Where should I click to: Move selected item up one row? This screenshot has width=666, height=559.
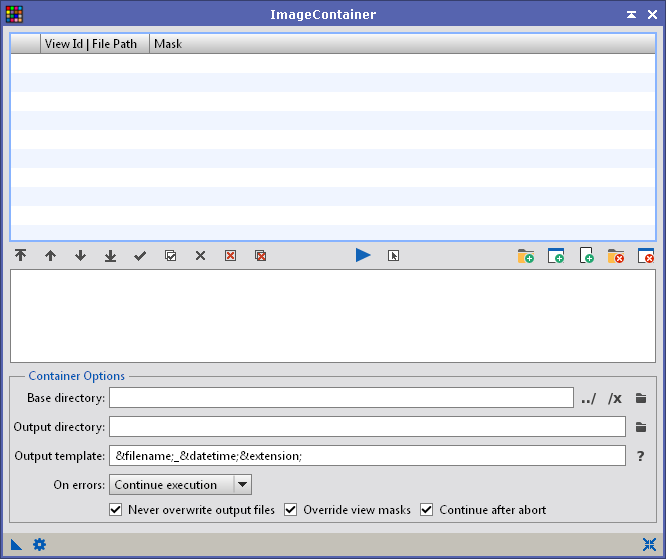pos(51,255)
